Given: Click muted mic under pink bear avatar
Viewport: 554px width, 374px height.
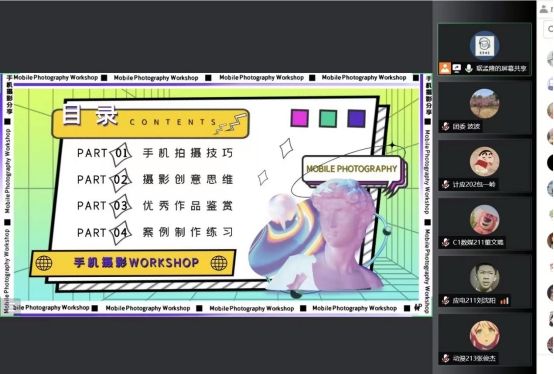Looking at the screenshot, I should tap(446, 242).
